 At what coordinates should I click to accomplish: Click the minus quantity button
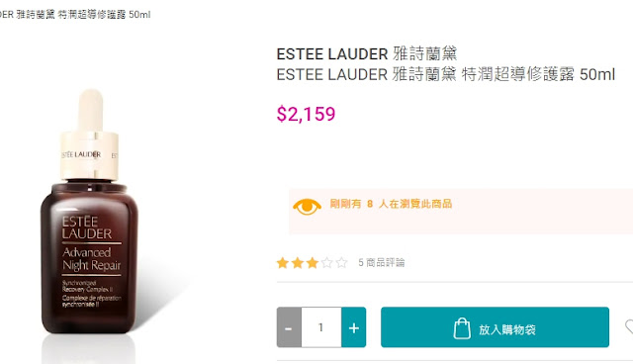[x=289, y=327]
